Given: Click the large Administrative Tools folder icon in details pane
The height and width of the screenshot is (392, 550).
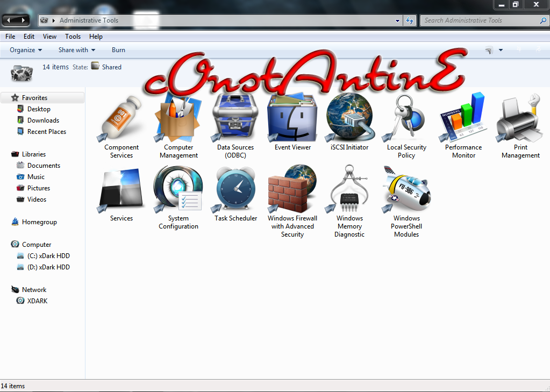Looking at the screenshot, I should 22,73.
